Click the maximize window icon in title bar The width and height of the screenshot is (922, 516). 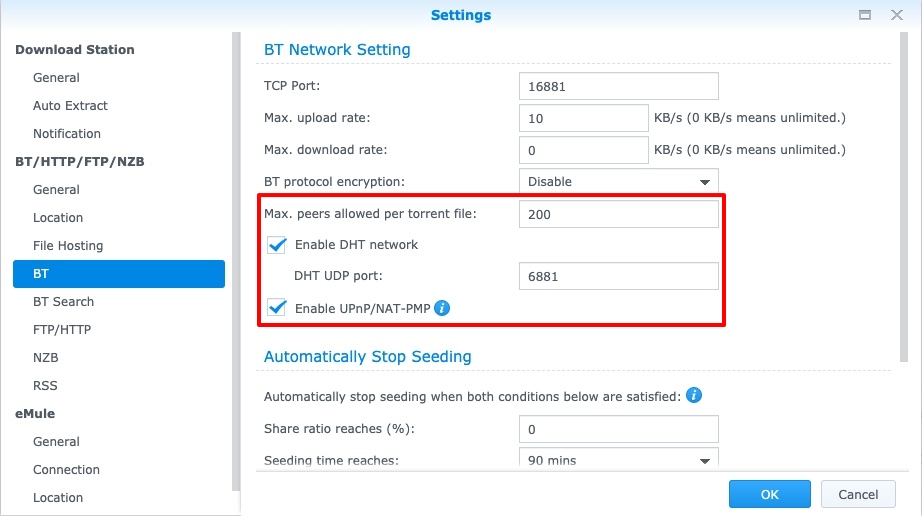coord(864,15)
